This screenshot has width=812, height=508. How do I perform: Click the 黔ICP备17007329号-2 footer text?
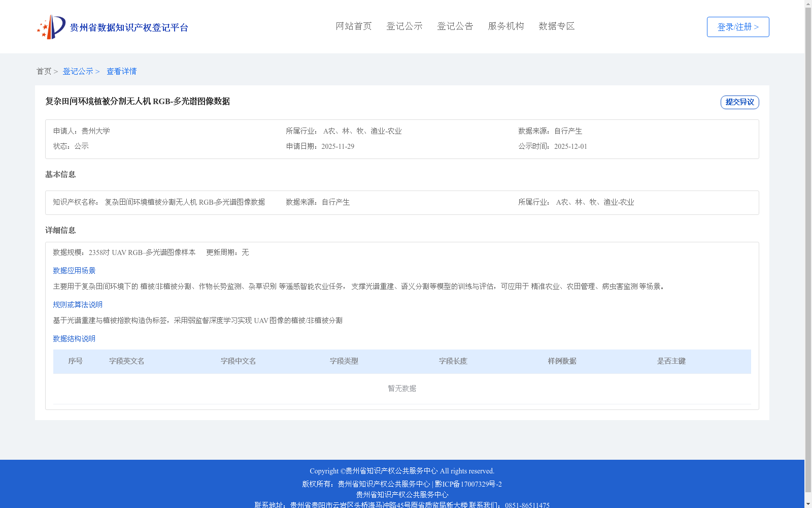pyautogui.click(x=468, y=484)
